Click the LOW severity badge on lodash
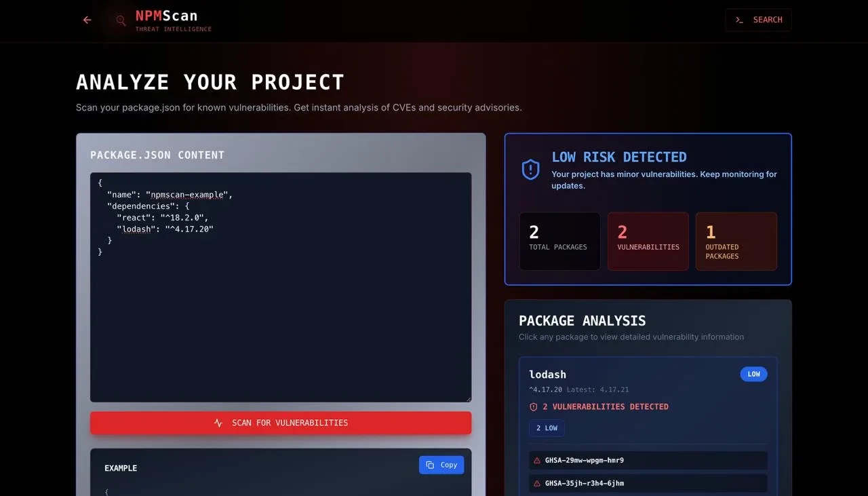 pos(753,374)
